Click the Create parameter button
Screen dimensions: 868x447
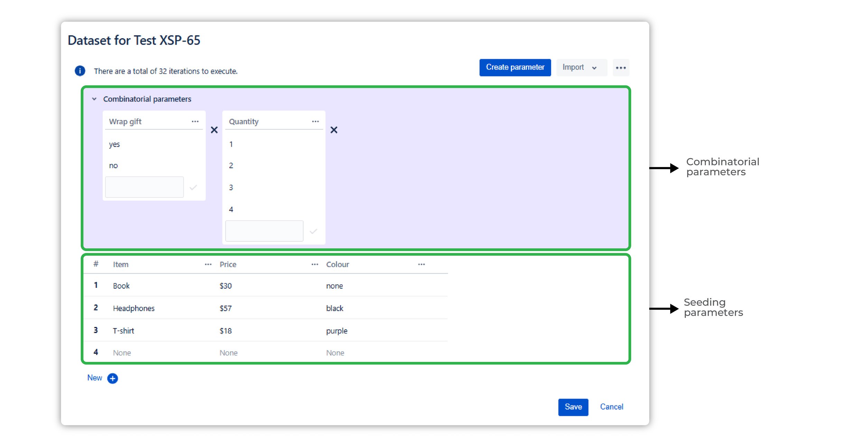(515, 67)
